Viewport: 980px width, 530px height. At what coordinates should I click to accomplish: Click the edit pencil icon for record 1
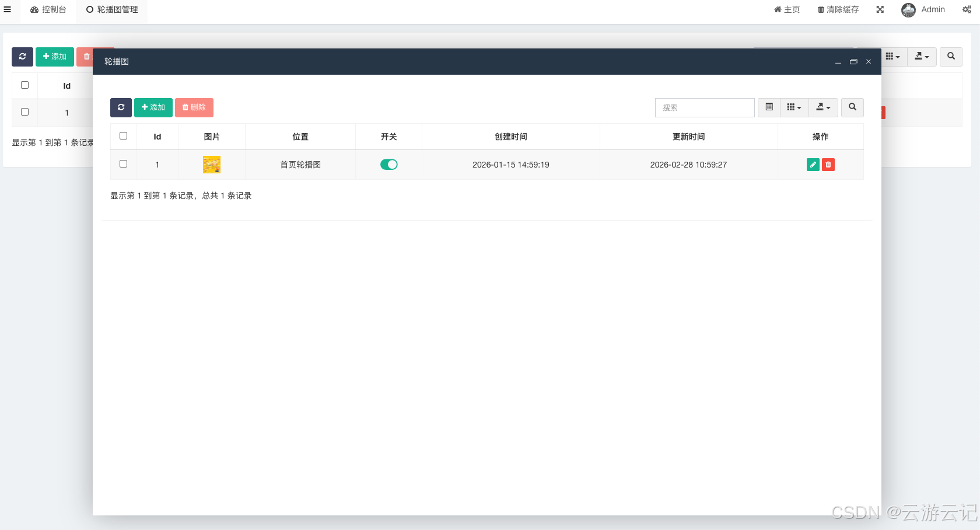(x=813, y=165)
